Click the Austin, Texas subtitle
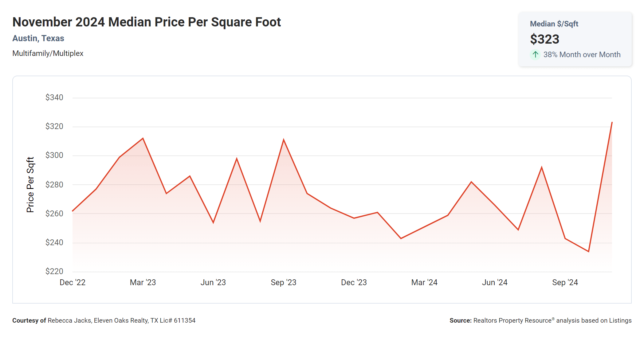This screenshot has width=644, height=338. pyautogui.click(x=38, y=38)
